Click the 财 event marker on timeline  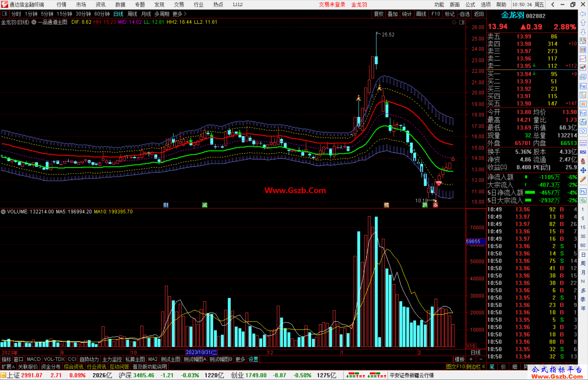[x=166, y=205]
